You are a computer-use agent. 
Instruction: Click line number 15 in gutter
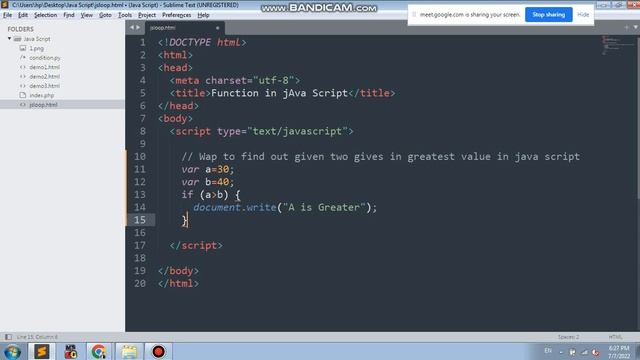point(140,220)
